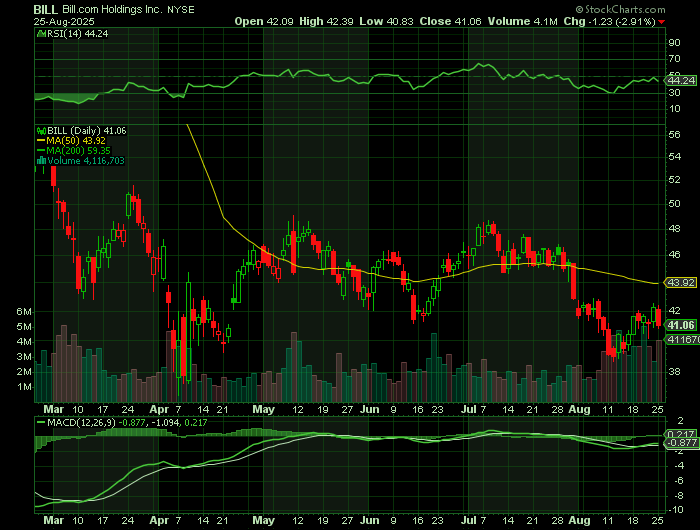The image size is (700, 530).
Task: Click the 'MA(200) 59.35' legend label
Action: point(79,151)
